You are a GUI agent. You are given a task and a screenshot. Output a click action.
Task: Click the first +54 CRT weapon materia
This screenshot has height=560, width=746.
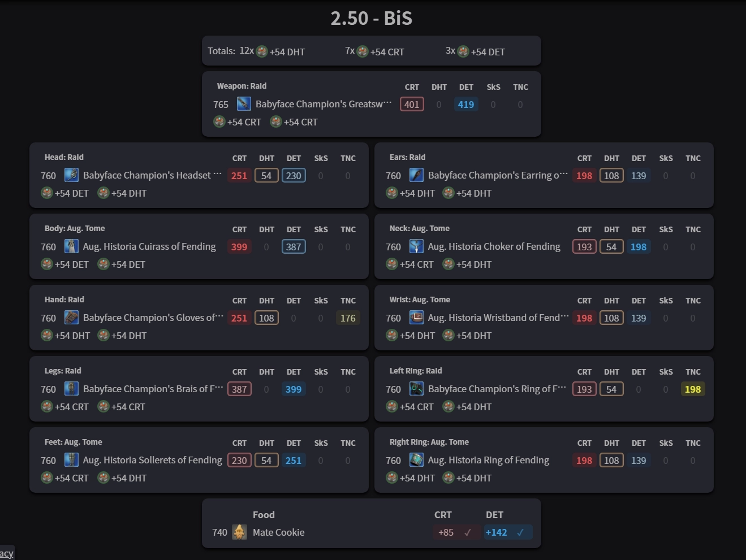click(x=219, y=122)
